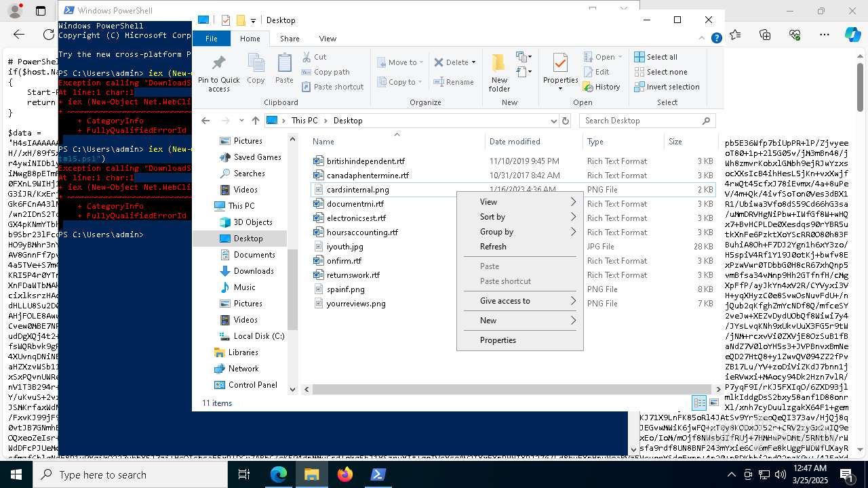Switch to large icons view button
Viewport: 868px width, 488px height.
(x=714, y=403)
